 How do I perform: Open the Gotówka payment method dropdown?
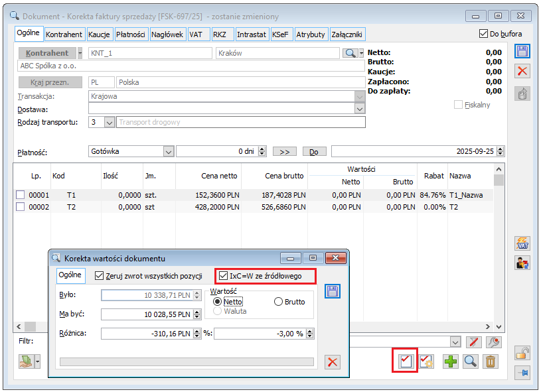click(x=168, y=151)
